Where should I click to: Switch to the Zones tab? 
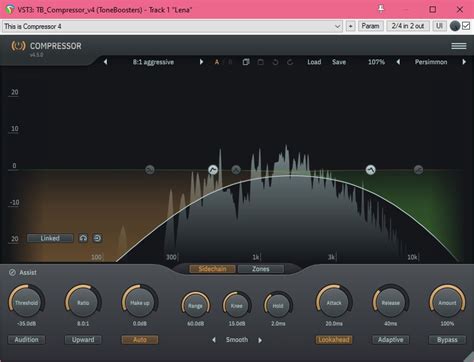point(261,269)
